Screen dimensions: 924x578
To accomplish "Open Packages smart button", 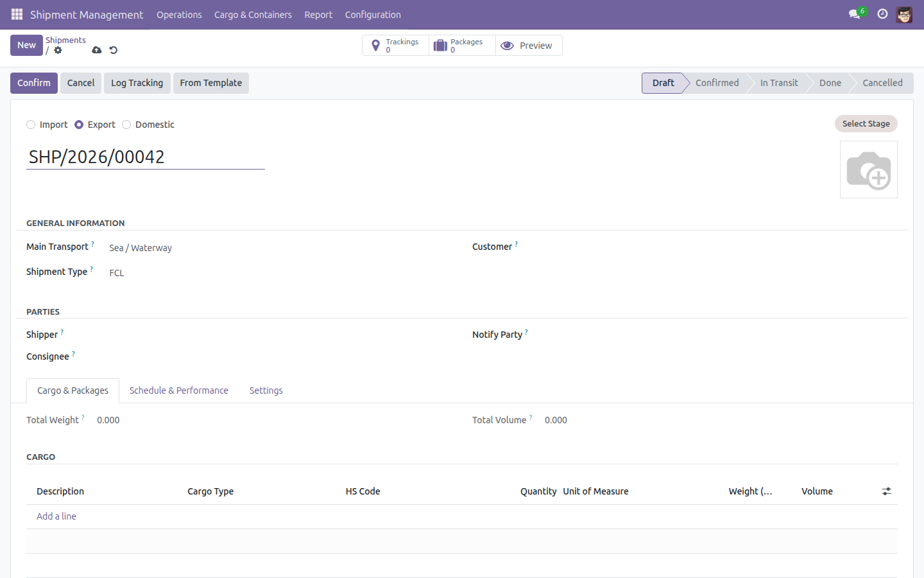I will (x=462, y=46).
